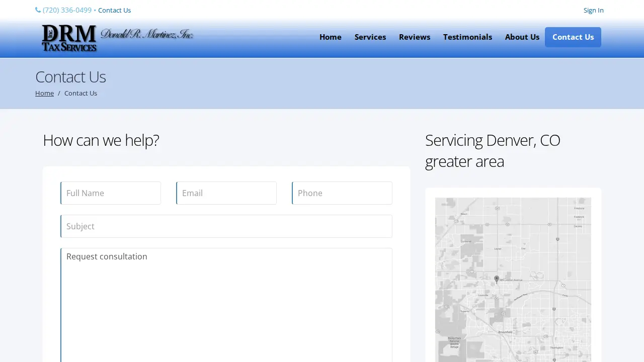644x362 pixels.
Task: Focus the Full Name field
Action: (x=111, y=193)
